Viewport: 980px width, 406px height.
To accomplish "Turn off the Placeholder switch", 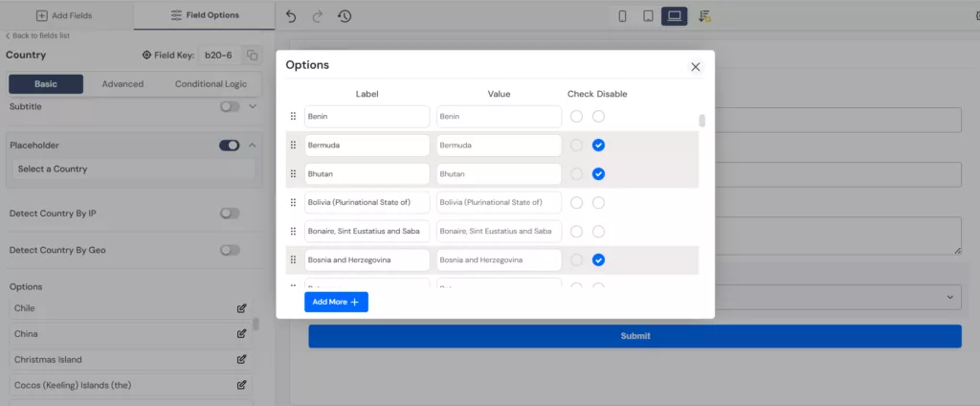I will (x=230, y=146).
